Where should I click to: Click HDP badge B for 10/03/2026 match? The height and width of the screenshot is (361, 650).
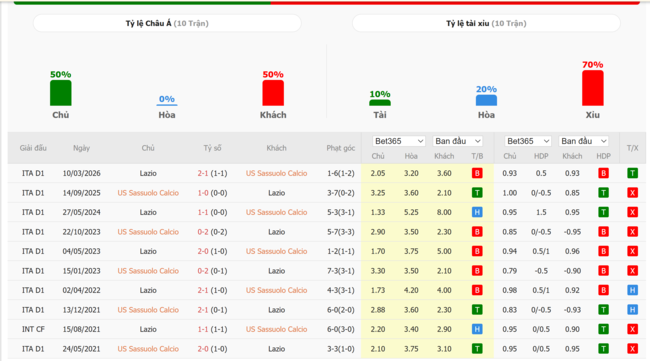[604, 173]
